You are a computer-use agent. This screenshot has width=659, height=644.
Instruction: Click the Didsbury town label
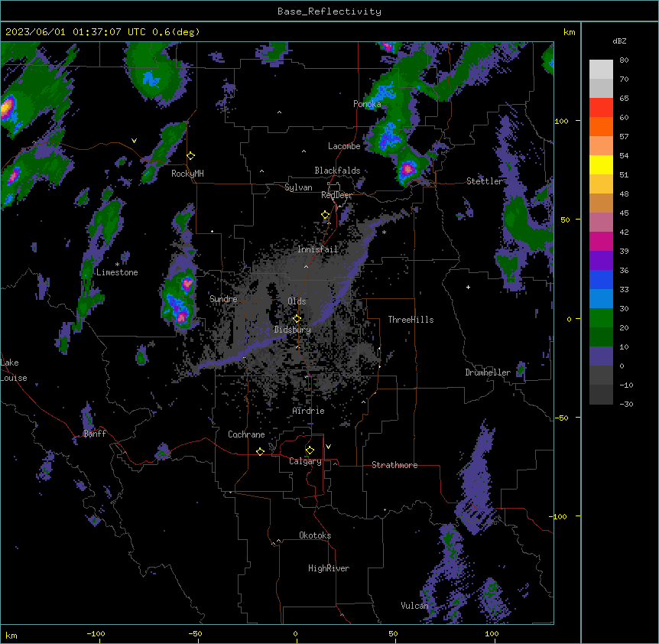[293, 330]
